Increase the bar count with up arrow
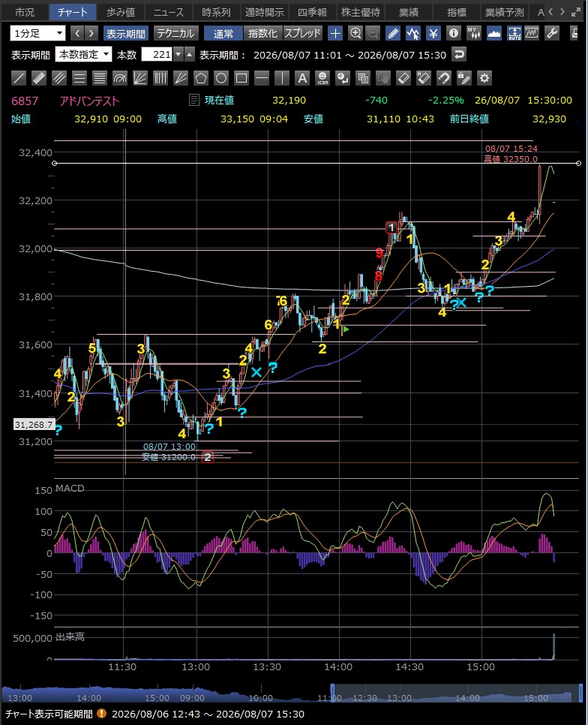This screenshot has width=588, height=725. click(x=190, y=55)
